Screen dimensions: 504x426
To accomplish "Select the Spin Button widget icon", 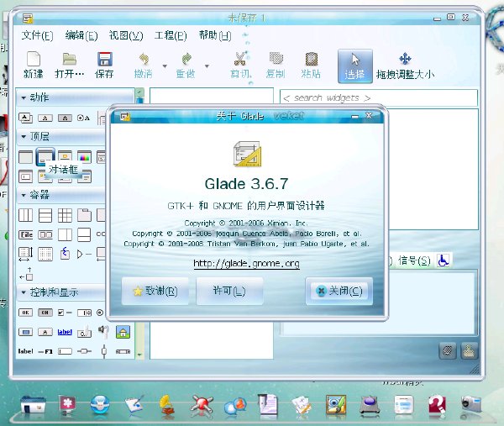I will pos(84,313).
